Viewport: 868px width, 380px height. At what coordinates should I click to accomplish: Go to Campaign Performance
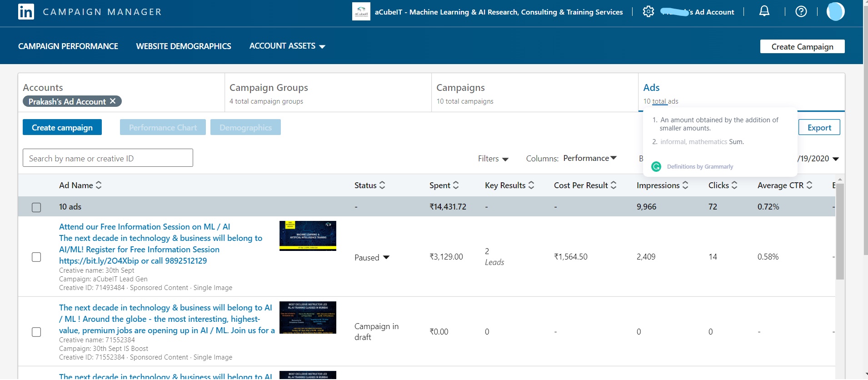click(x=68, y=46)
